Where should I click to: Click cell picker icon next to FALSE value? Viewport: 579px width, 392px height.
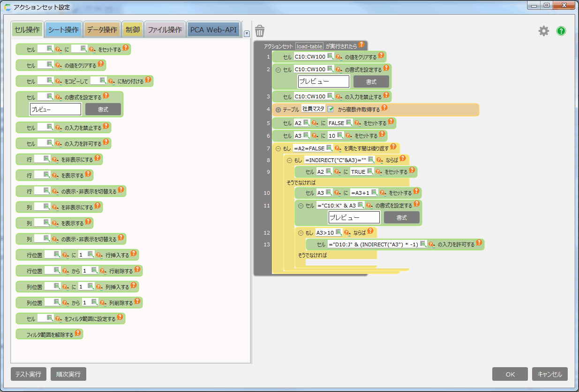[349, 123]
